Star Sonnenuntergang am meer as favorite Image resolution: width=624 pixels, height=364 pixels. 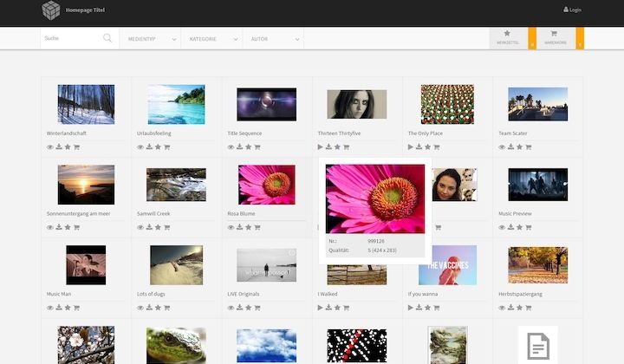68,227
